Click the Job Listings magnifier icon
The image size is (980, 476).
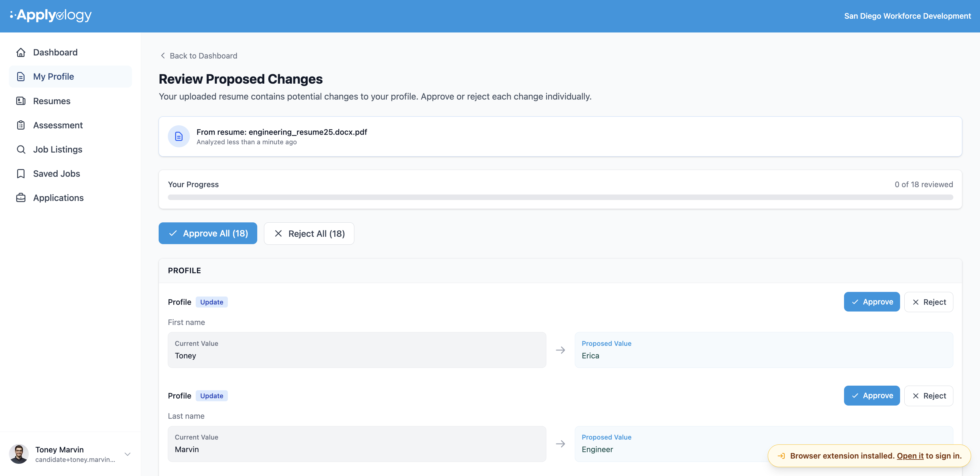pyautogui.click(x=21, y=149)
